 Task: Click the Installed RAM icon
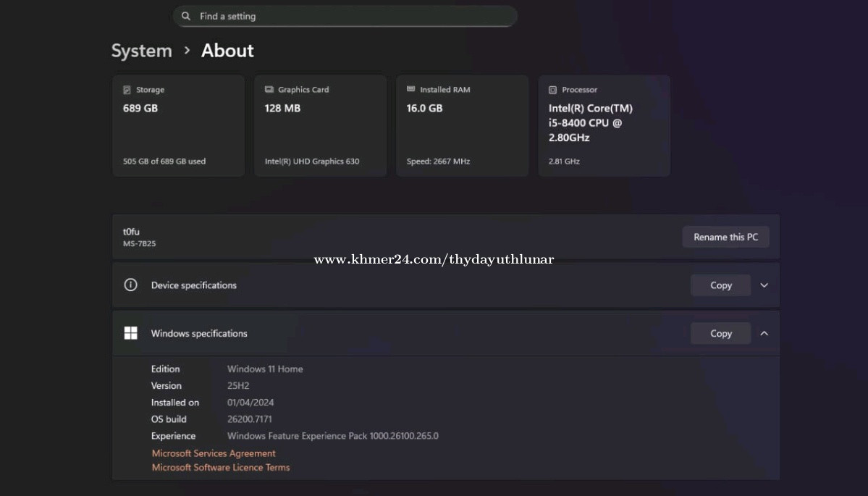tap(411, 90)
